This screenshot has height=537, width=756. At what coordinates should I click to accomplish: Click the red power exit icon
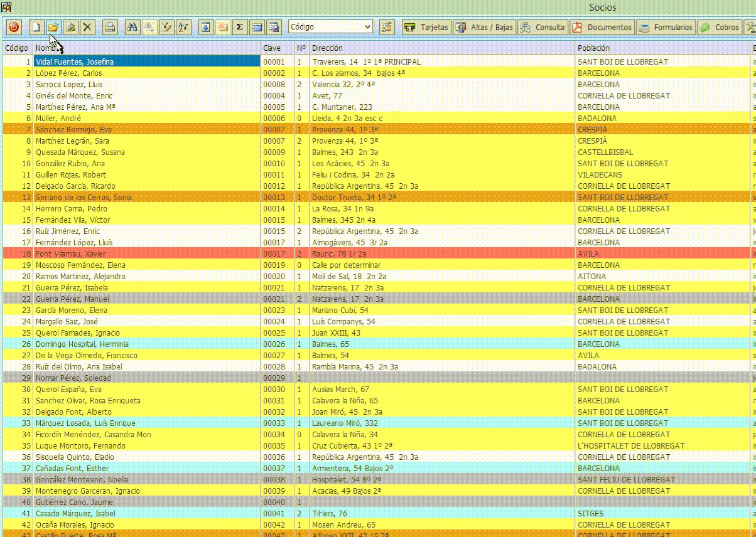14,28
